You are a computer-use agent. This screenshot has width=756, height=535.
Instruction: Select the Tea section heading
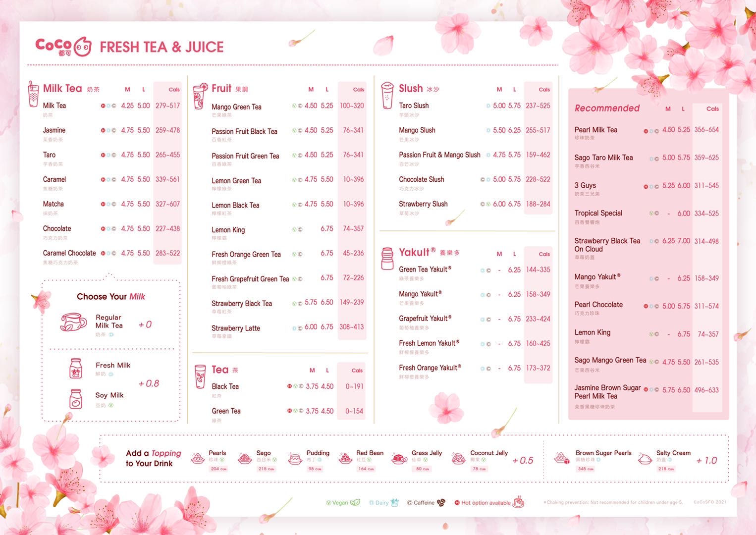click(220, 370)
